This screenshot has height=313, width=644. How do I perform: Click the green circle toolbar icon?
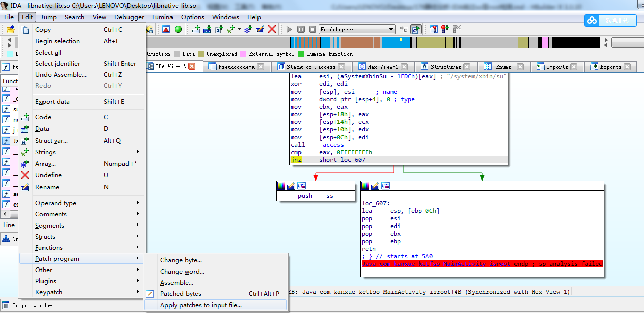coord(178,29)
